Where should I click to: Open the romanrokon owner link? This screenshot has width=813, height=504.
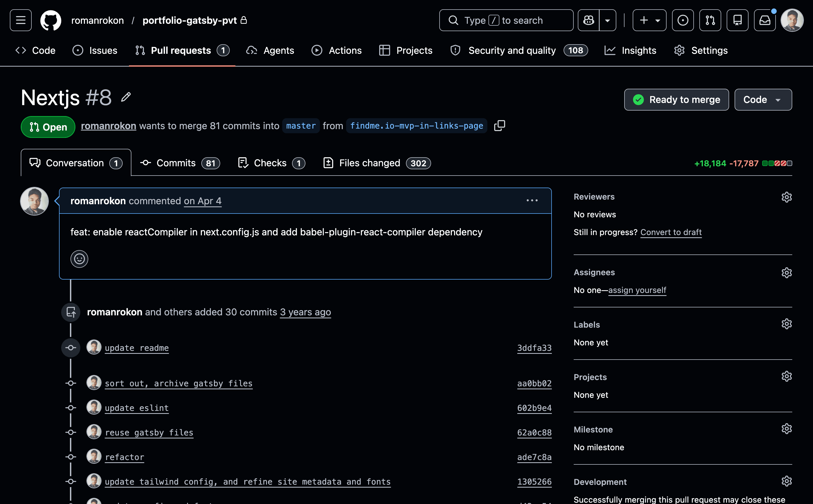click(x=97, y=20)
